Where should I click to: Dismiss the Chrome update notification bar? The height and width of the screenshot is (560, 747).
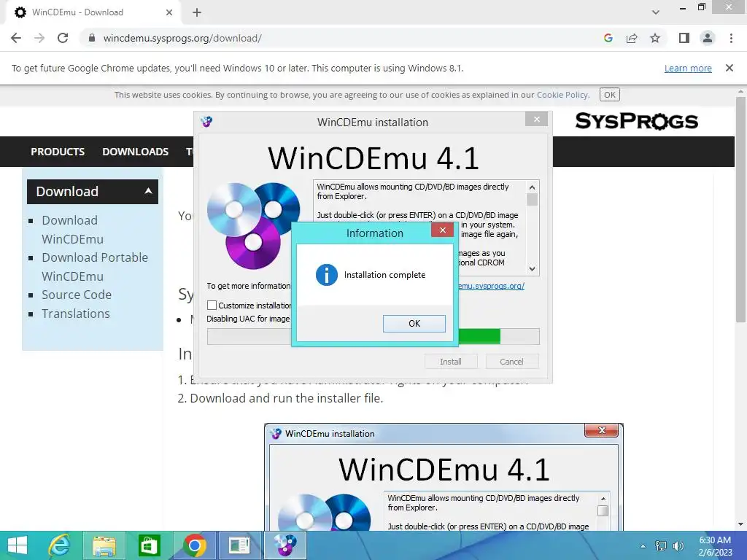(729, 68)
